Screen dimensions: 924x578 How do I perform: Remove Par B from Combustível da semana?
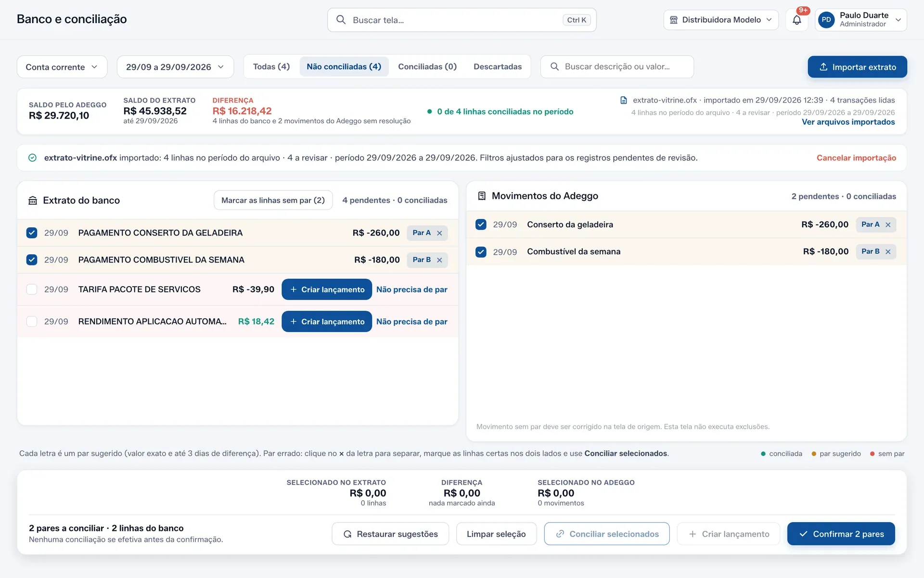(888, 252)
